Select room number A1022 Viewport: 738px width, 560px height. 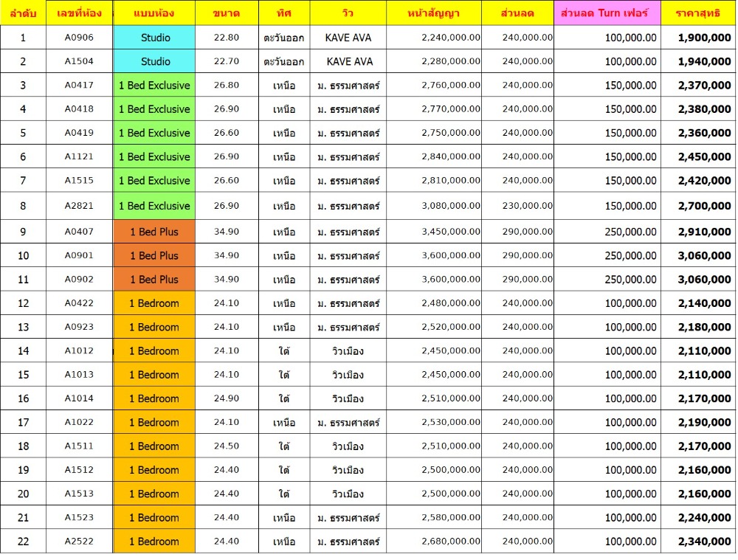[79, 422]
